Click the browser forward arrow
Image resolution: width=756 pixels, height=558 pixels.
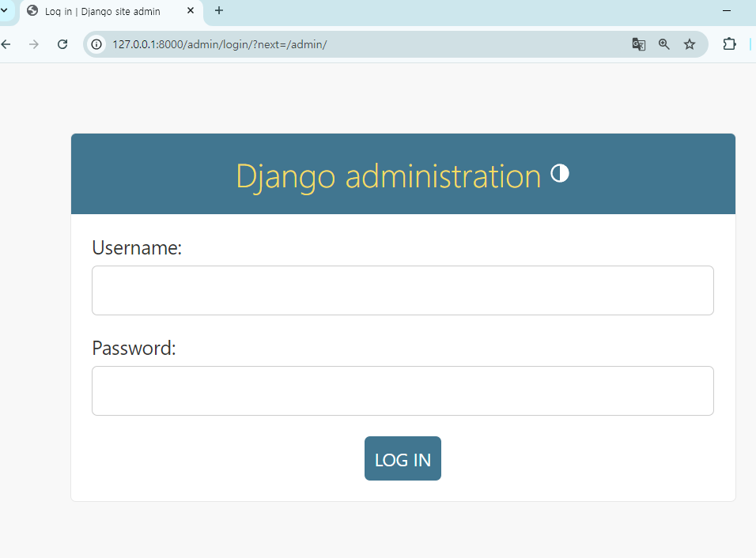(x=34, y=44)
